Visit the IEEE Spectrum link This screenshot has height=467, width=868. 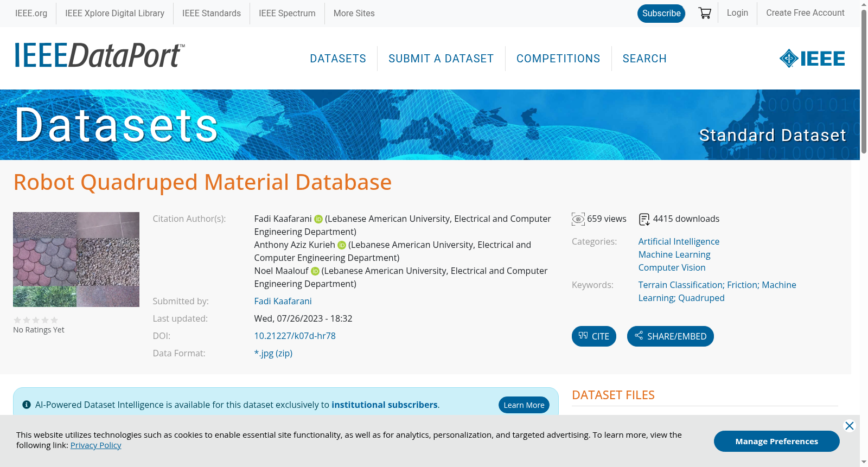click(x=287, y=13)
